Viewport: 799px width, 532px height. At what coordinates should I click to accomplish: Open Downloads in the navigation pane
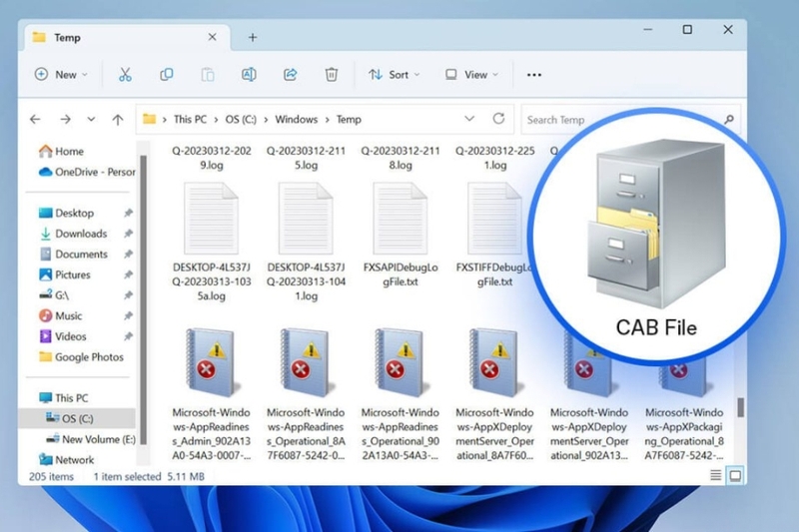point(81,234)
